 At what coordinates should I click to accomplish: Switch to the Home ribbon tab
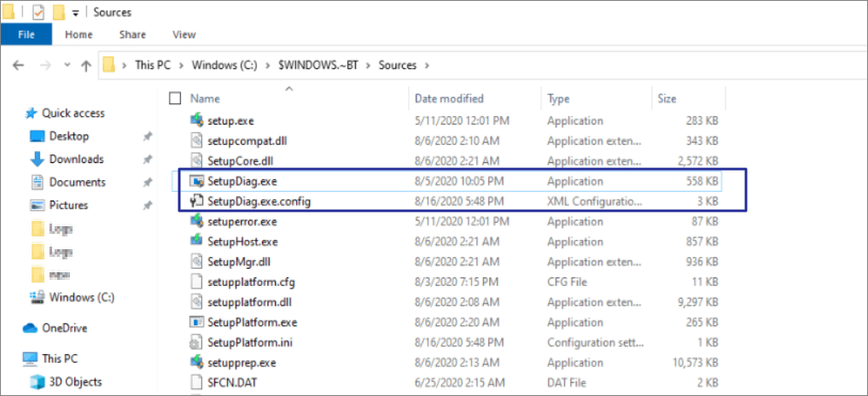[x=79, y=34]
